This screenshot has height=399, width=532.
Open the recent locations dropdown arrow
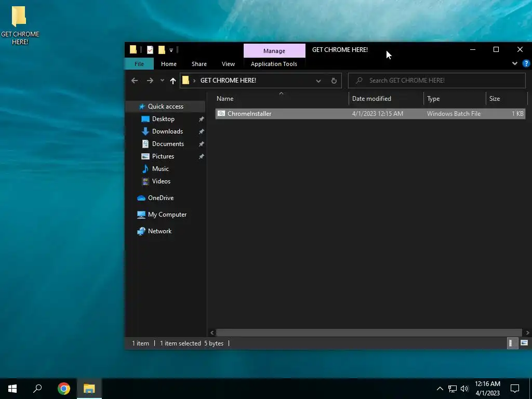coord(162,81)
